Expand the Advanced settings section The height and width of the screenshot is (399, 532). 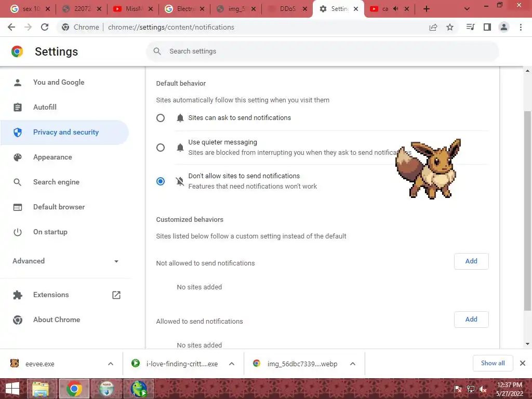pyautogui.click(x=66, y=261)
